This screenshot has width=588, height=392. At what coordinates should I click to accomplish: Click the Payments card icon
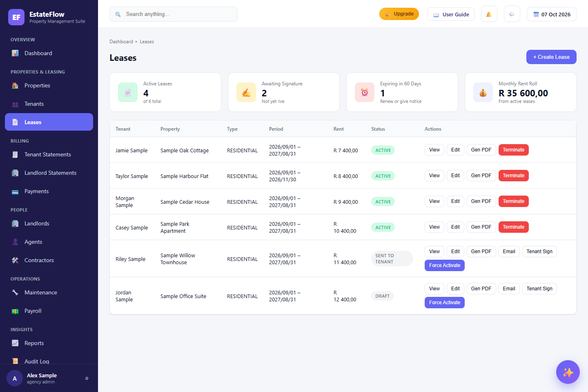[15, 191]
